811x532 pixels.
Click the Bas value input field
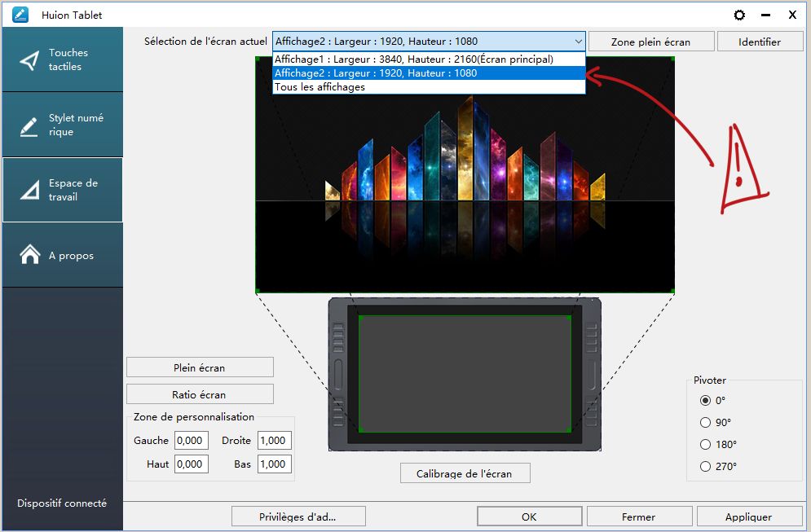coord(274,464)
